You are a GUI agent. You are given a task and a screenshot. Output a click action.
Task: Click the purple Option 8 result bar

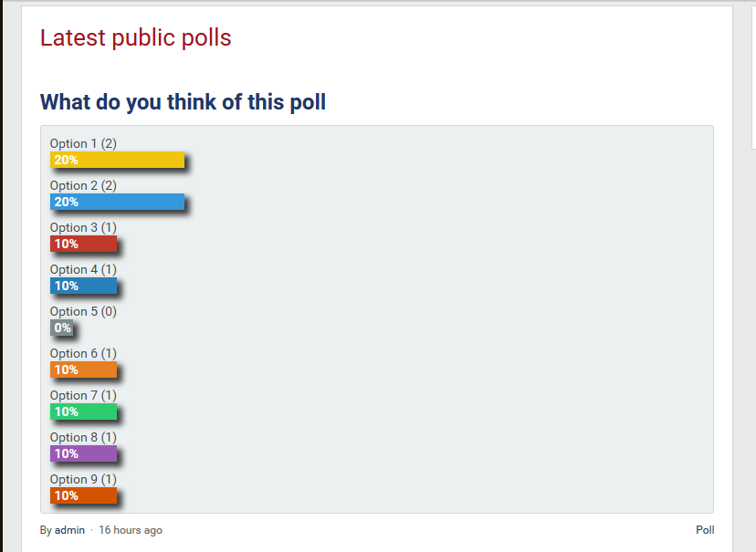tap(83, 453)
